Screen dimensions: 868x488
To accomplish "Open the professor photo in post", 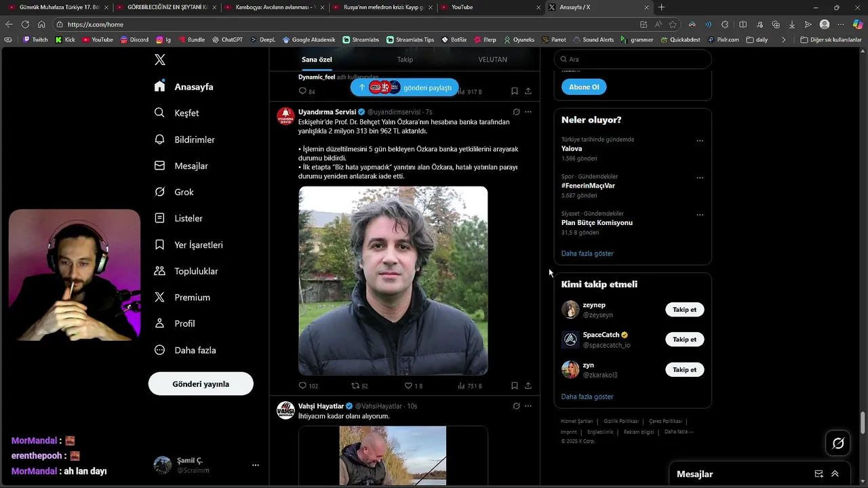I will [x=393, y=281].
